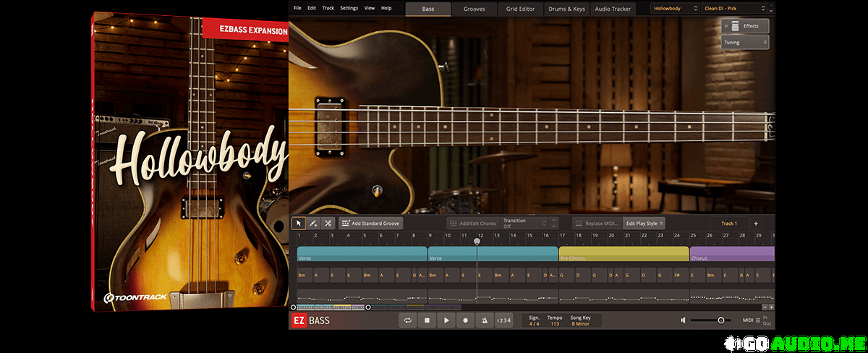Switch to the Grooves tab
The width and height of the screenshot is (868, 353).
point(475,9)
